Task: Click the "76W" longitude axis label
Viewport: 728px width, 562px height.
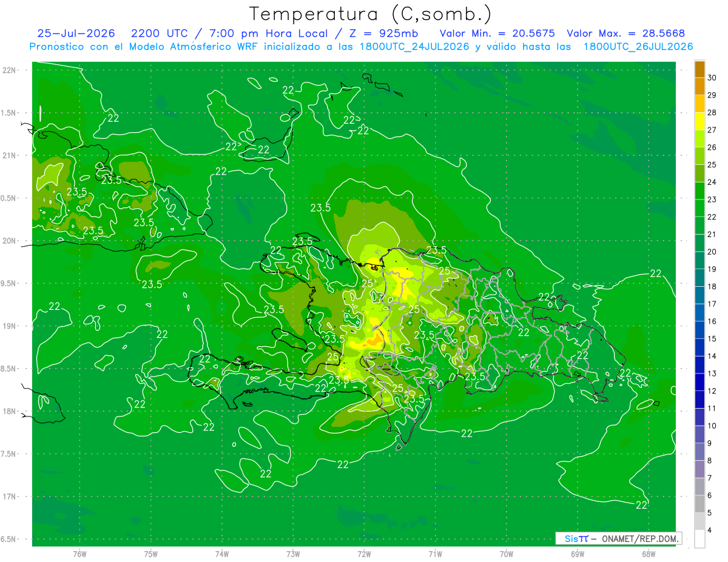Action: tap(79, 554)
